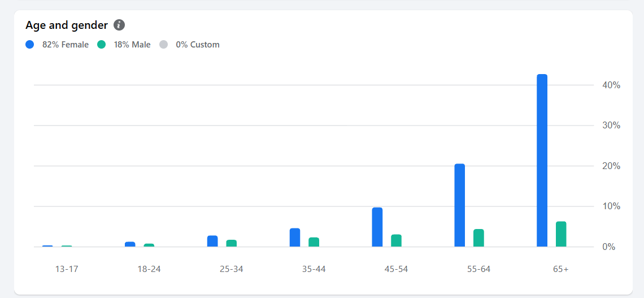The height and width of the screenshot is (298, 644).
Task: Click the green Male bar for 25-34
Action: [232, 243]
